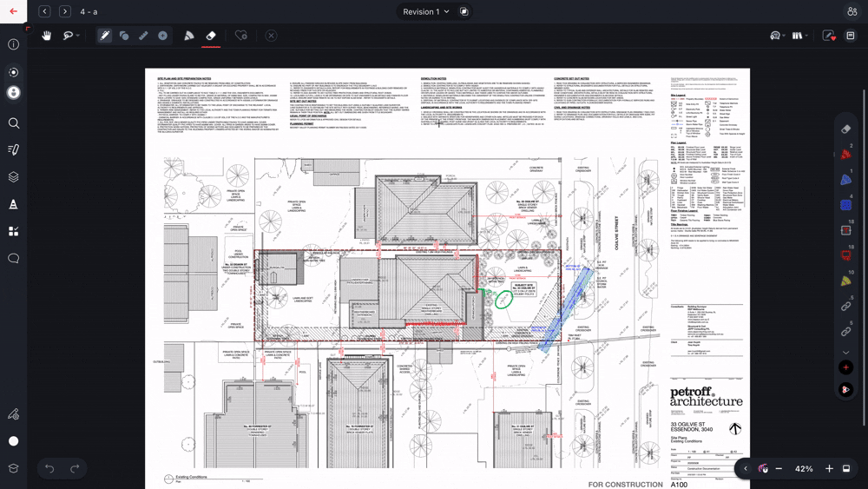Open the Revision 1 dropdown
The image size is (868, 489).
[x=426, y=11]
